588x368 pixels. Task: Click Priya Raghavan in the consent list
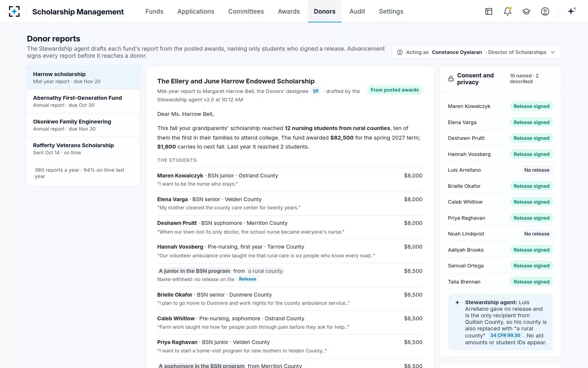(467, 218)
